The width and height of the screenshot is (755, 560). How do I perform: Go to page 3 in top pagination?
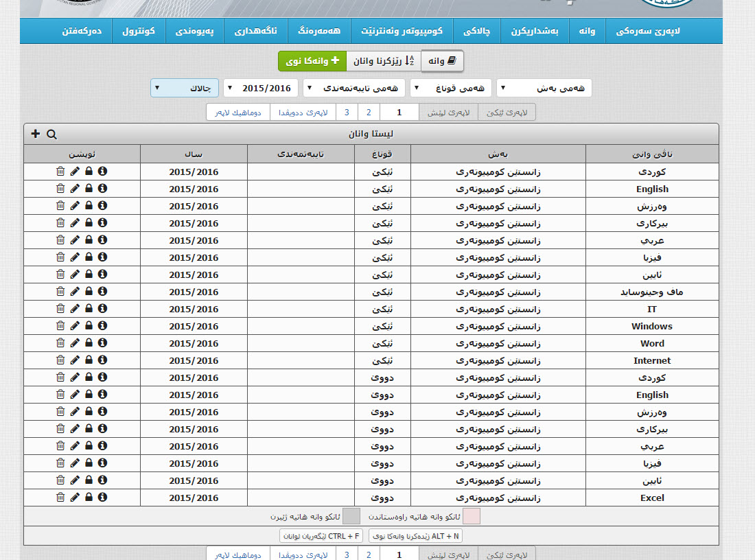[347, 113]
